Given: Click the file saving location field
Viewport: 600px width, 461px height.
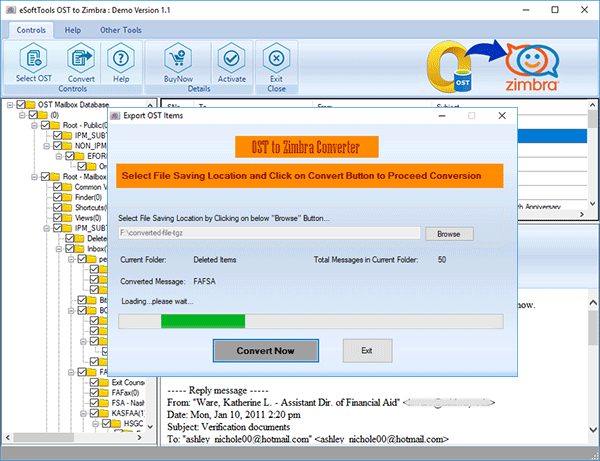Looking at the screenshot, I should [269, 233].
